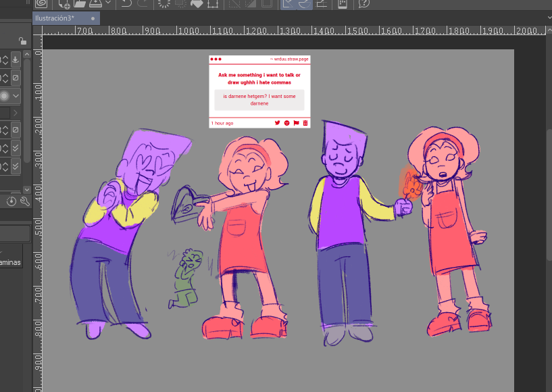This screenshot has width=552, height=392.
Task: Toggle Show Border of Selected Area
Action: [x=267, y=3]
